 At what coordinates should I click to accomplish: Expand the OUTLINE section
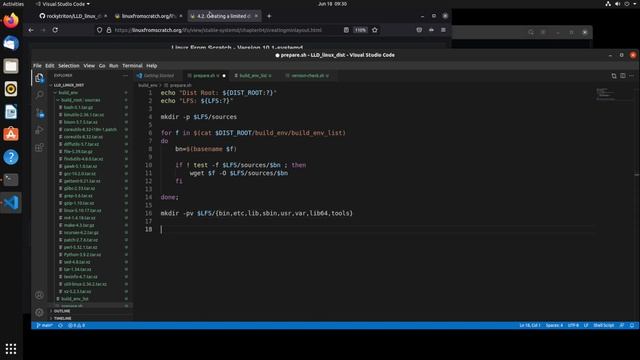coord(62,311)
